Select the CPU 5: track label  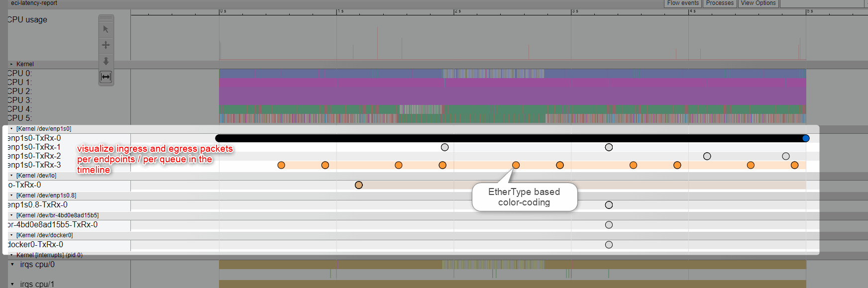click(20, 118)
